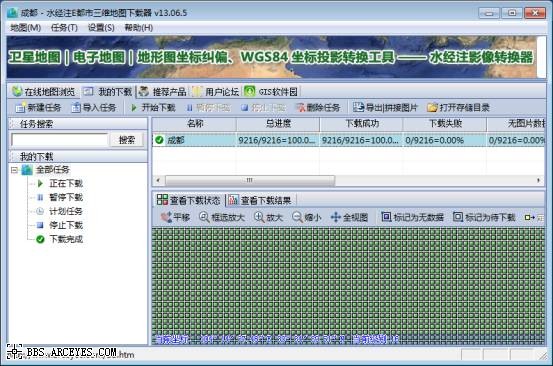The width and height of the screenshot is (553, 366).
Task: Start download with 开始下载 play icon
Action: pos(134,108)
